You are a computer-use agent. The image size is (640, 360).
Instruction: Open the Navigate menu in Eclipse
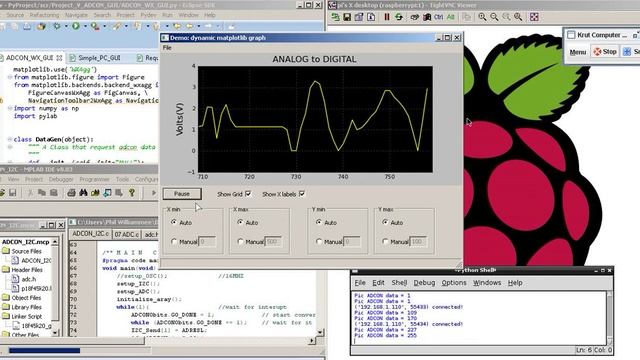tap(76, 15)
